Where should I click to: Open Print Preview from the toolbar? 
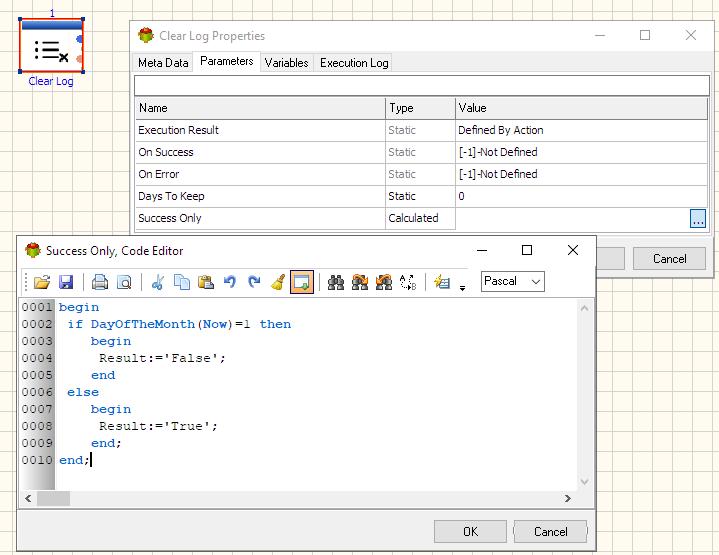(124, 282)
